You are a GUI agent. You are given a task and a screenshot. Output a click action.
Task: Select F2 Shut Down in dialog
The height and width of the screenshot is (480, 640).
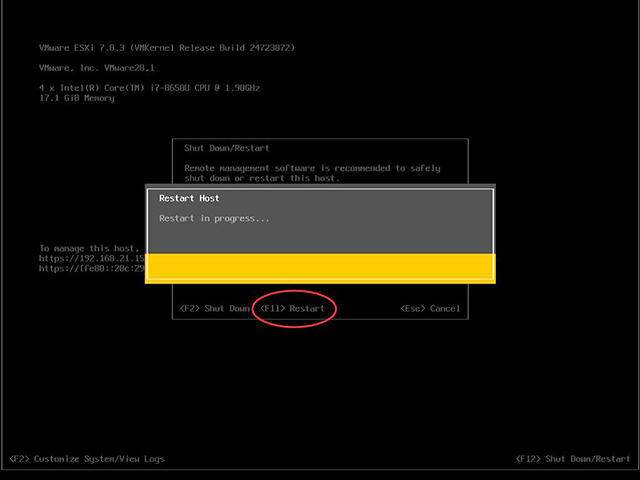click(x=215, y=309)
